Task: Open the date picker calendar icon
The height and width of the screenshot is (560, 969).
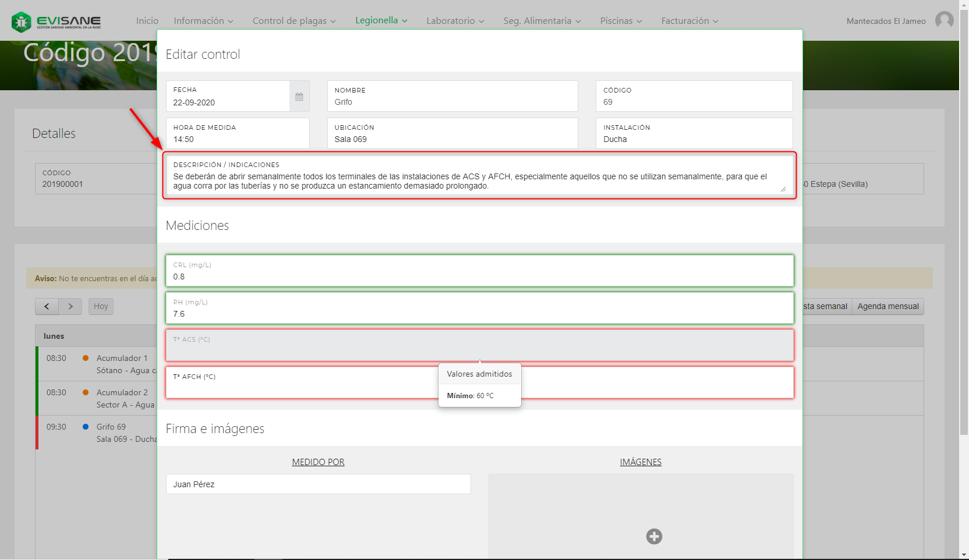Action: click(x=299, y=97)
